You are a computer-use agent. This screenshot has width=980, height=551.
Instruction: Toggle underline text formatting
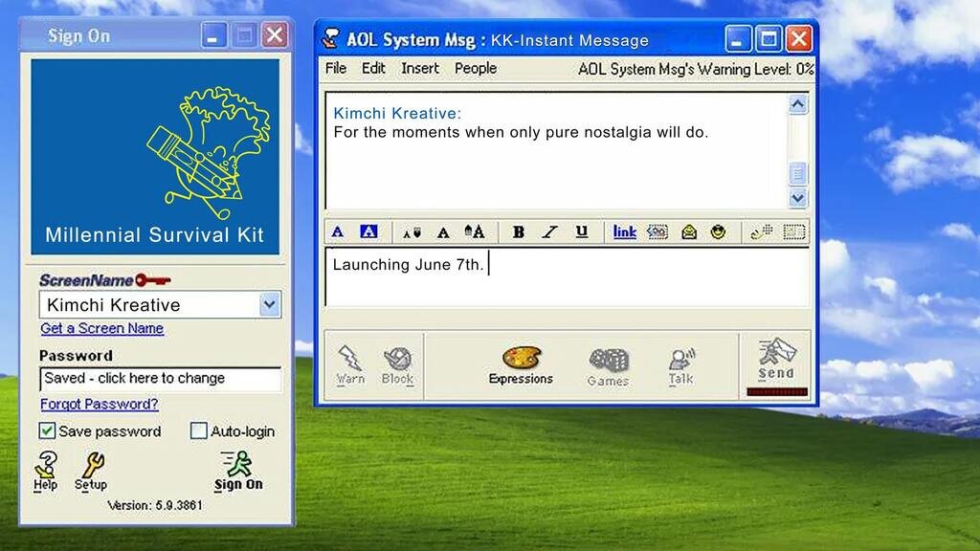coord(581,231)
